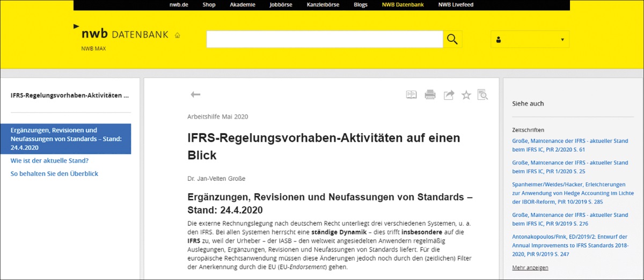Screen dimensions: 644x280
Task: Open the user account dropdown
Action: (530, 39)
